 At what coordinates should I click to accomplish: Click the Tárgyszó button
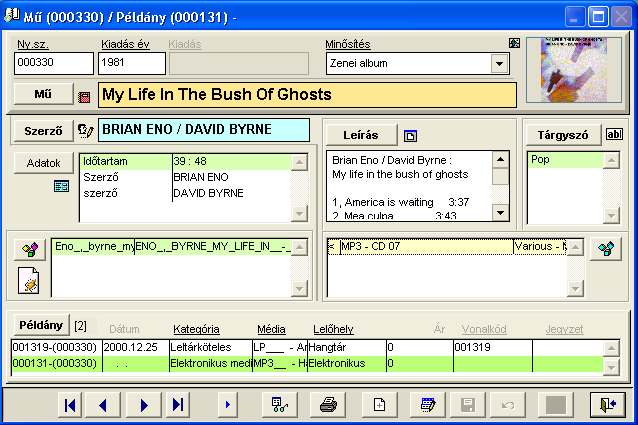pyautogui.click(x=563, y=135)
